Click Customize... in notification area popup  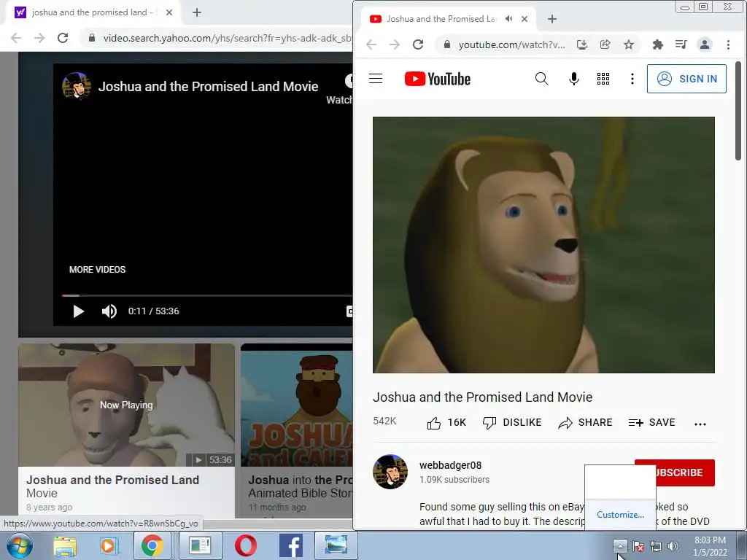tap(620, 515)
